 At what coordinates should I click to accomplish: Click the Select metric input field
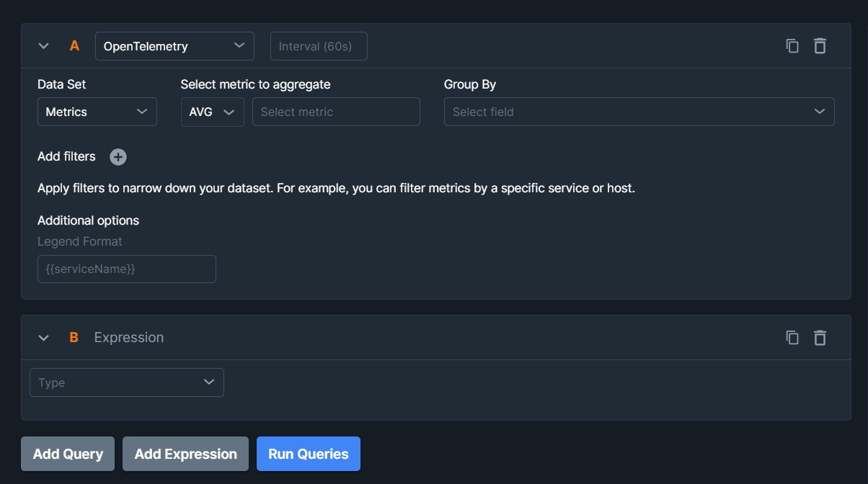pyautogui.click(x=336, y=112)
